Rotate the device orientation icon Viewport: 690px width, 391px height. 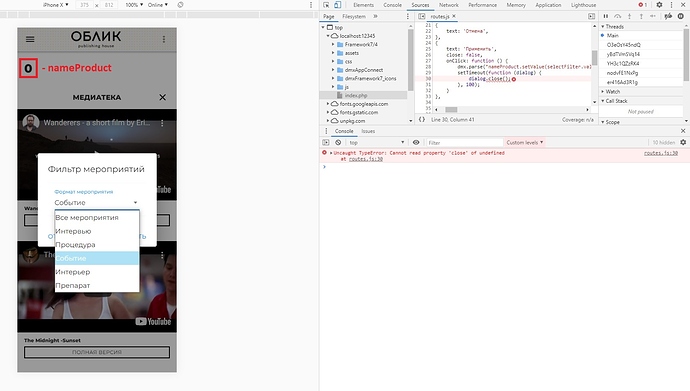(180, 5)
